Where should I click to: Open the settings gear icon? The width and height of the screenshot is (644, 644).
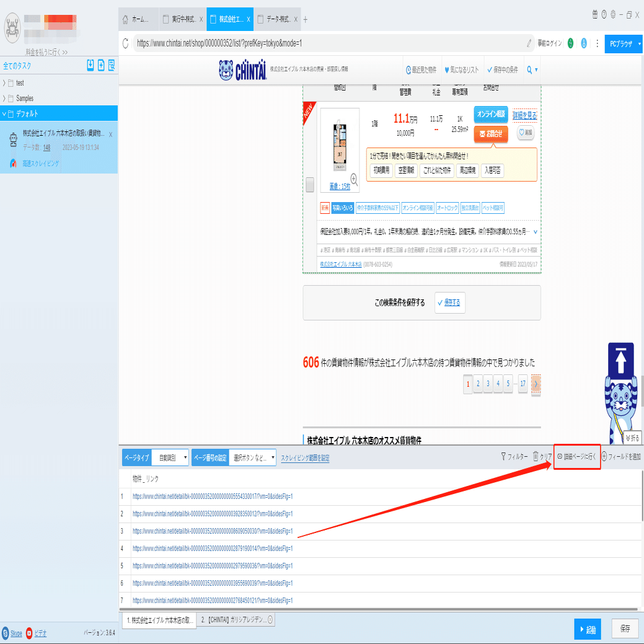613,15
